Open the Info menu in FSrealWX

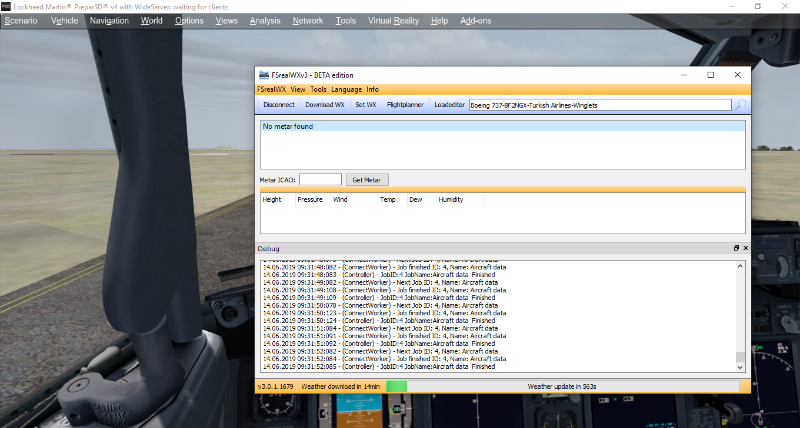(372, 89)
